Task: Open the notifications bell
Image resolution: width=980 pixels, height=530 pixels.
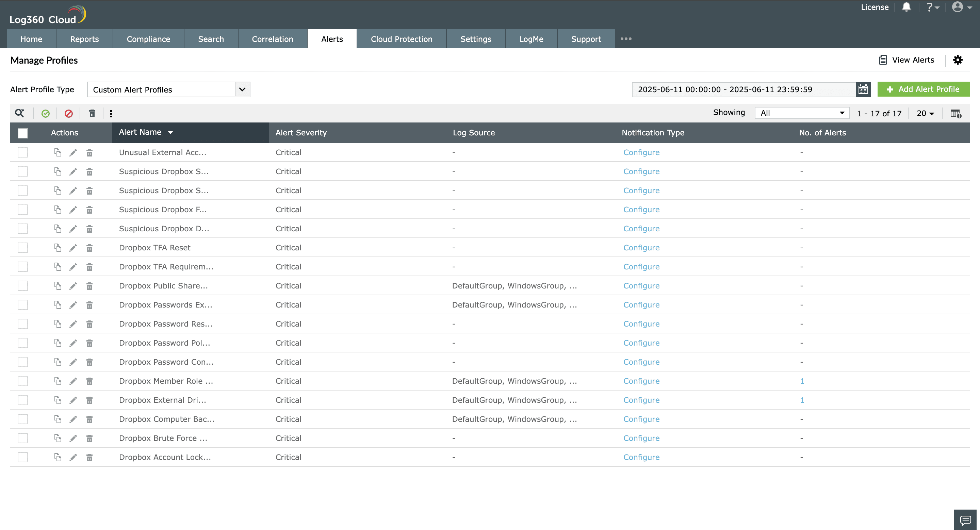Action: point(906,7)
